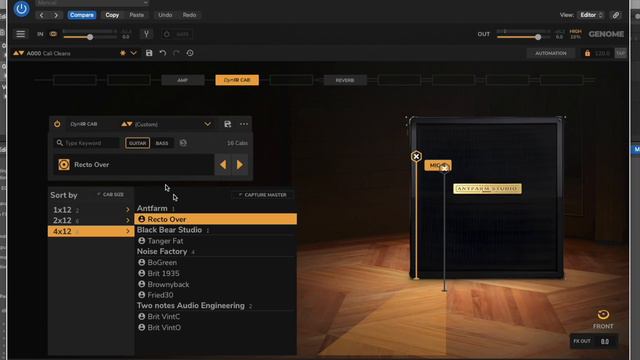640x360 pixels.
Task: Select the REVERB block in chain
Action: click(345, 80)
